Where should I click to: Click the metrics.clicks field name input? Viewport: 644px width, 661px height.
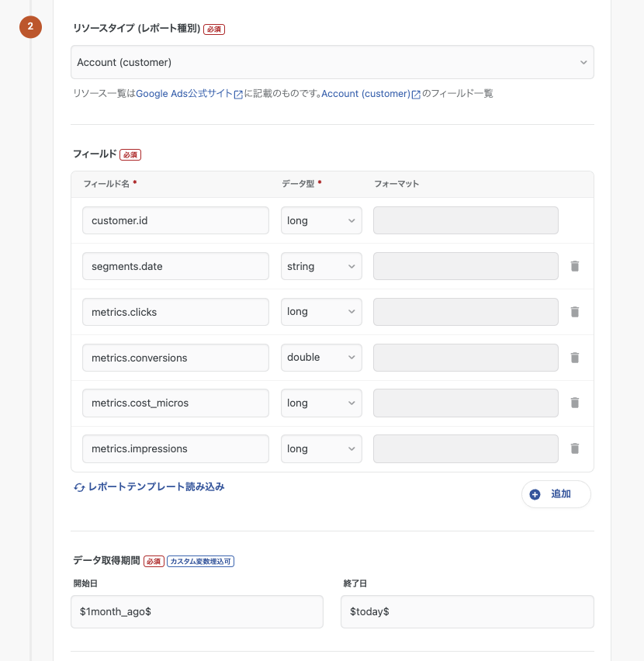(175, 312)
